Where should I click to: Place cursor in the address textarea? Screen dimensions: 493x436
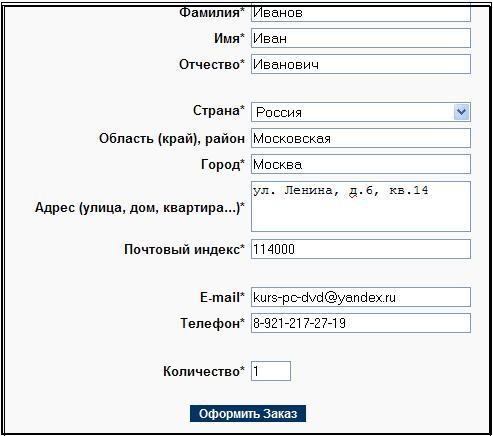pos(361,207)
